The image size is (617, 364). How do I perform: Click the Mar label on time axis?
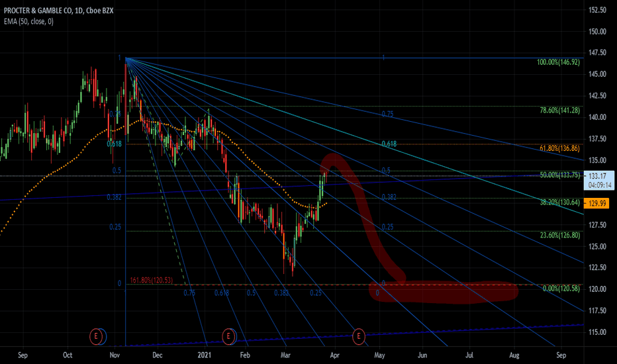(x=285, y=355)
